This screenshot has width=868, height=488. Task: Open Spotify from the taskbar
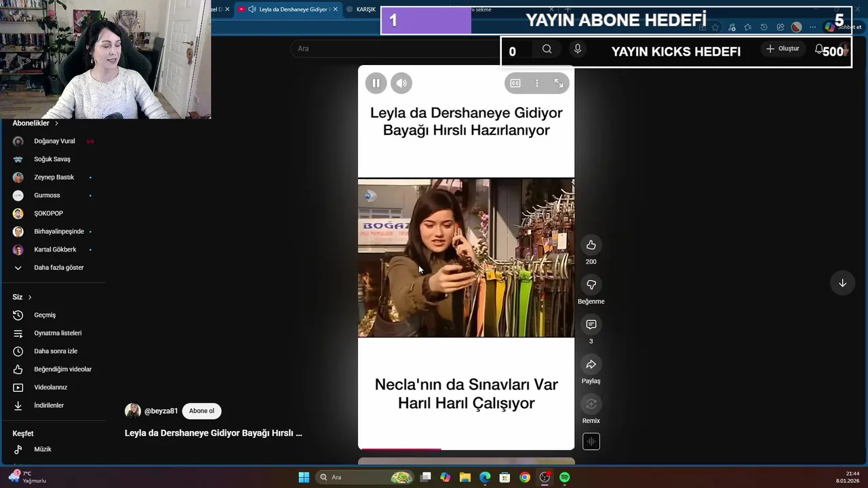pyautogui.click(x=565, y=477)
